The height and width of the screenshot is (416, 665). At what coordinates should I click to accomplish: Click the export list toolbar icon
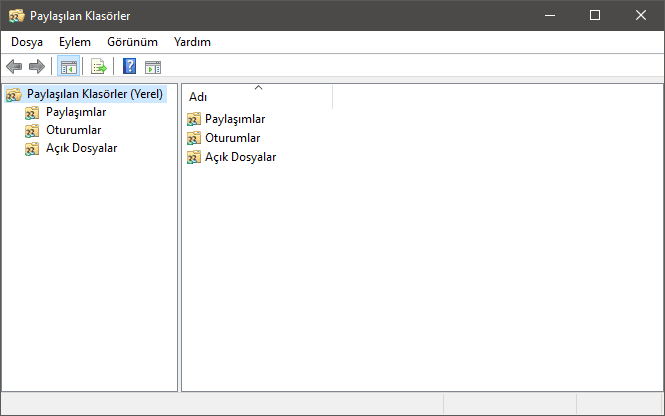click(x=98, y=67)
